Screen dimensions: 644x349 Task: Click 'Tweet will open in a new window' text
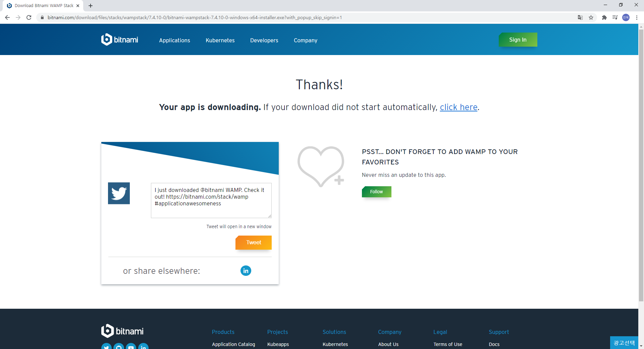pos(239,227)
